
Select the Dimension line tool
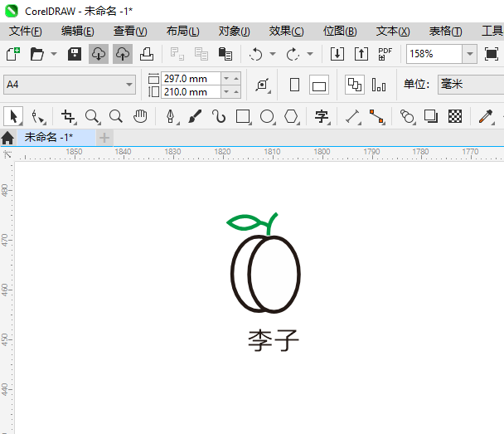[x=352, y=116]
